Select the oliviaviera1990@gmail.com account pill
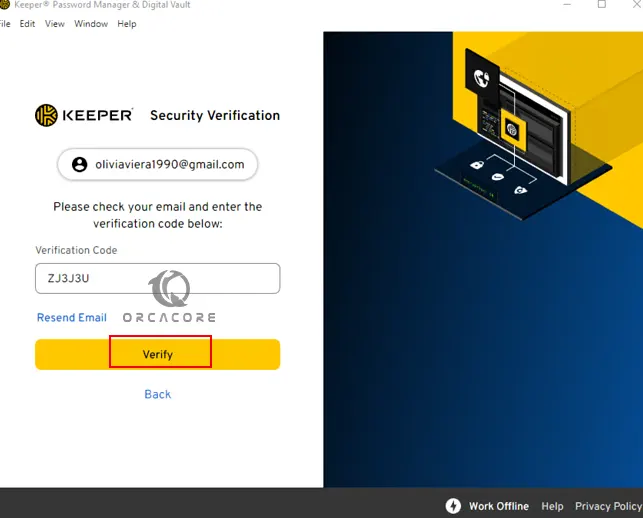The image size is (643, 518). [x=157, y=164]
